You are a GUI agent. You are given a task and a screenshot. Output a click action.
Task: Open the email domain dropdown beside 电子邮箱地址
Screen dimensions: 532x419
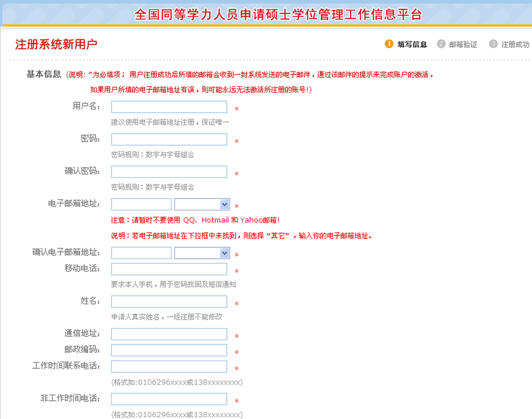pyautogui.click(x=202, y=204)
